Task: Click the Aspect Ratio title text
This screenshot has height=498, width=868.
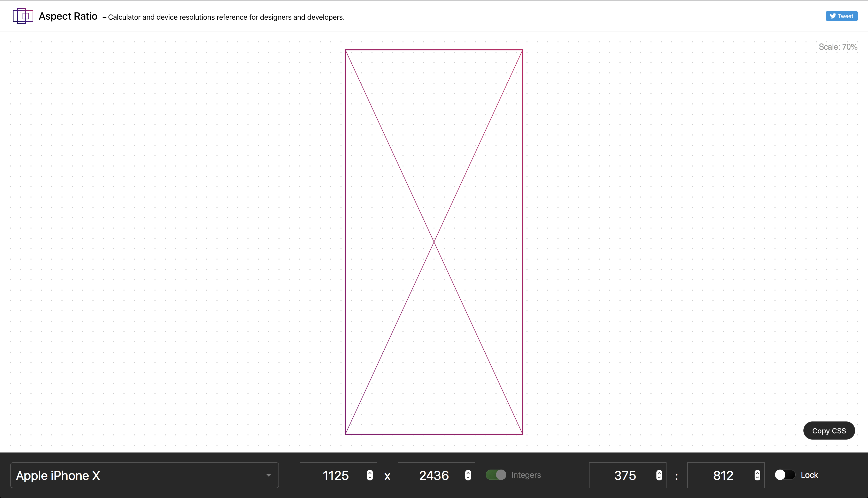Action: [x=68, y=16]
